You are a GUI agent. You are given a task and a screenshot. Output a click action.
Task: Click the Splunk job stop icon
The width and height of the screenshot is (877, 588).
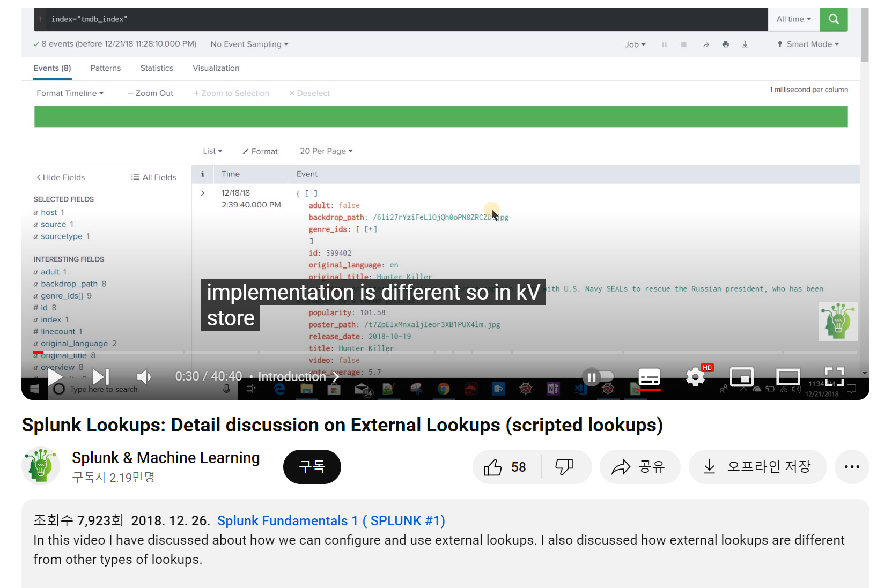683,44
